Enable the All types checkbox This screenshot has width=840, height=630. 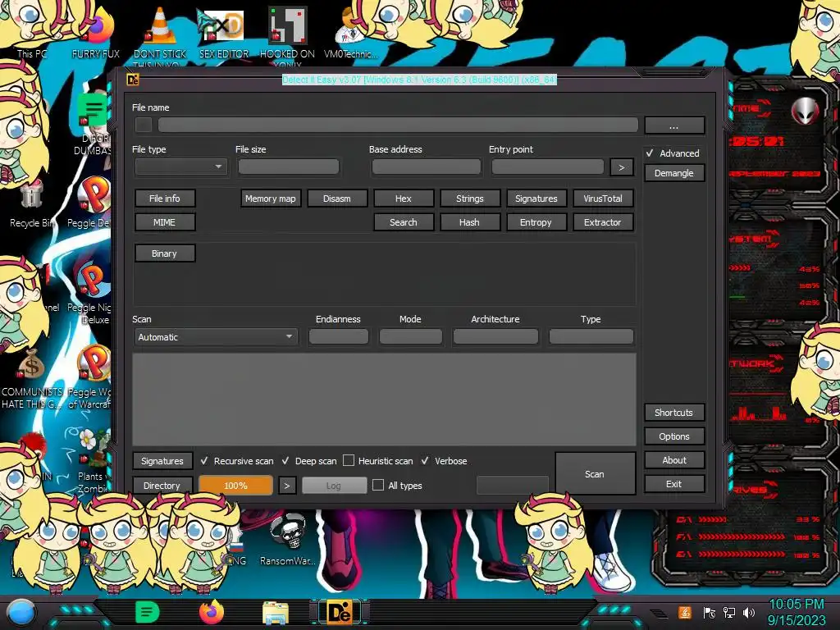click(x=378, y=486)
